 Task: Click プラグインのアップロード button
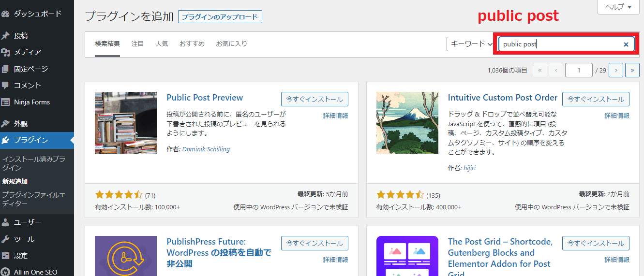pos(220,17)
